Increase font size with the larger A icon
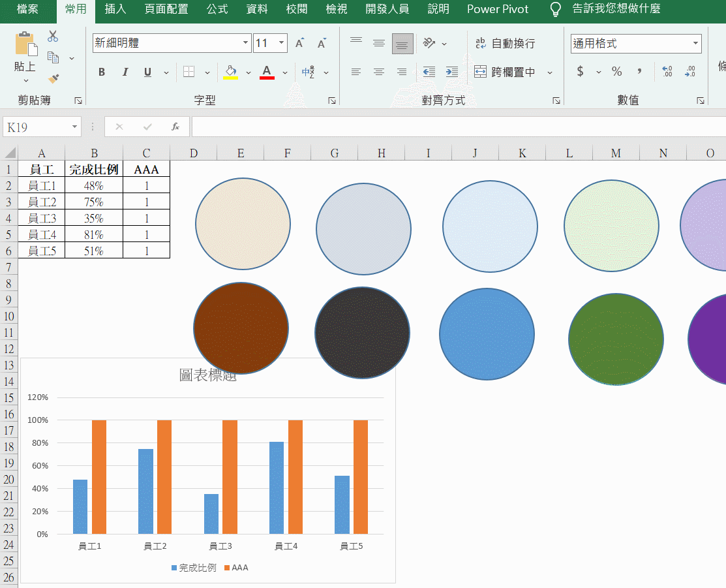Screen dimensions: 726x588 point(300,43)
